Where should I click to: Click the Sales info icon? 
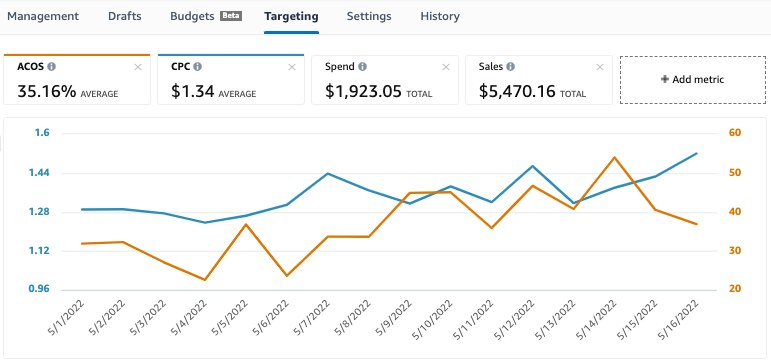point(510,66)
